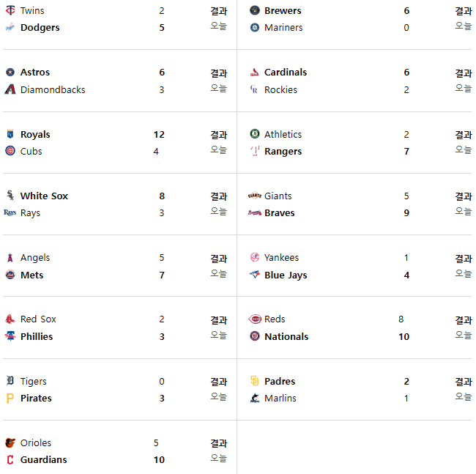
Task: Open 결과 for Giants vs Braves game
Action: 464,196
